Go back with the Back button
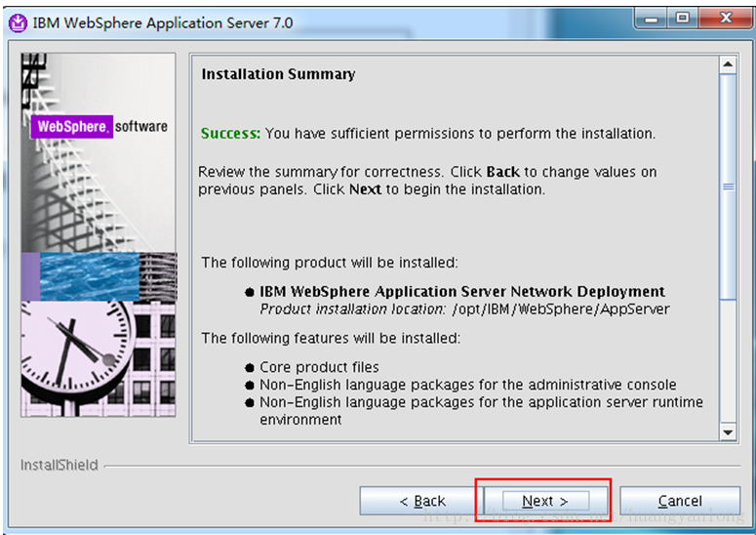Viewport: 756px width, 535px height. coord(421,501)
